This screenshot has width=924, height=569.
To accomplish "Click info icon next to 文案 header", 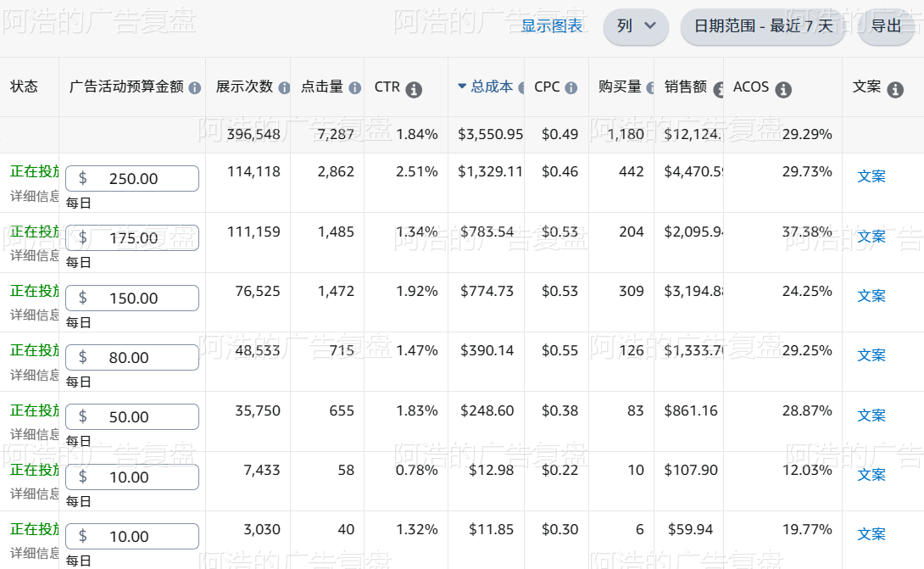I will (895, 90).
